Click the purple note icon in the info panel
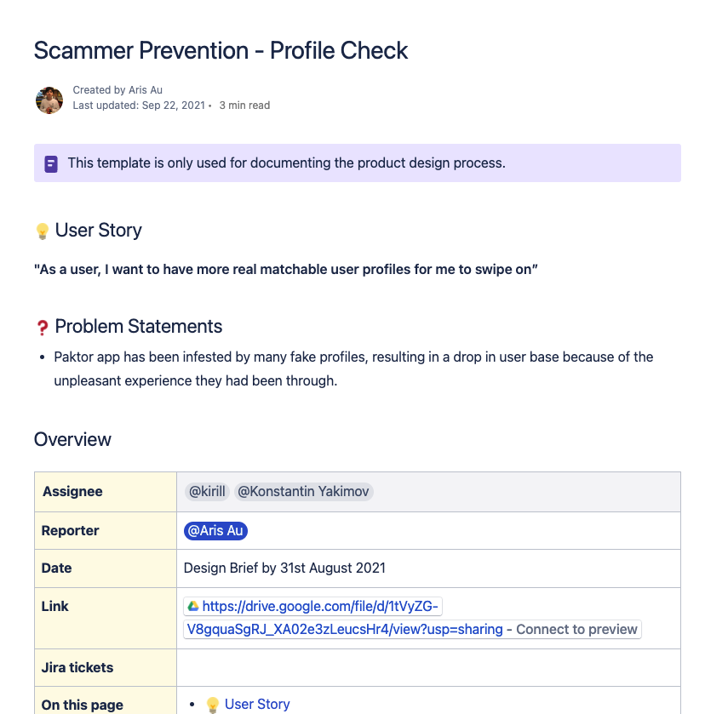The image size is (728, 714). (x=51, y=163)
